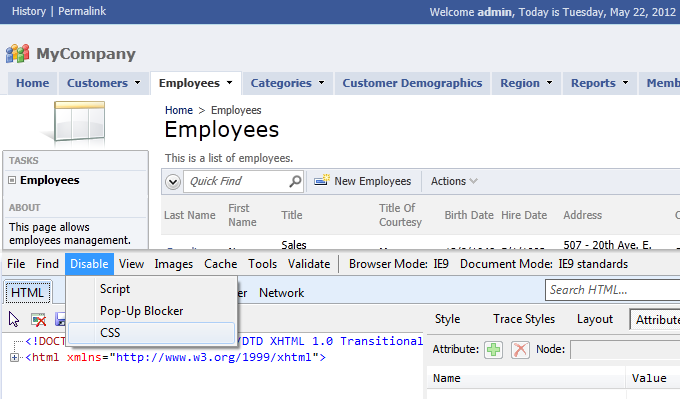680x399 pixels.
Task: Select the Attributes tab
Action: coord(655,319)
